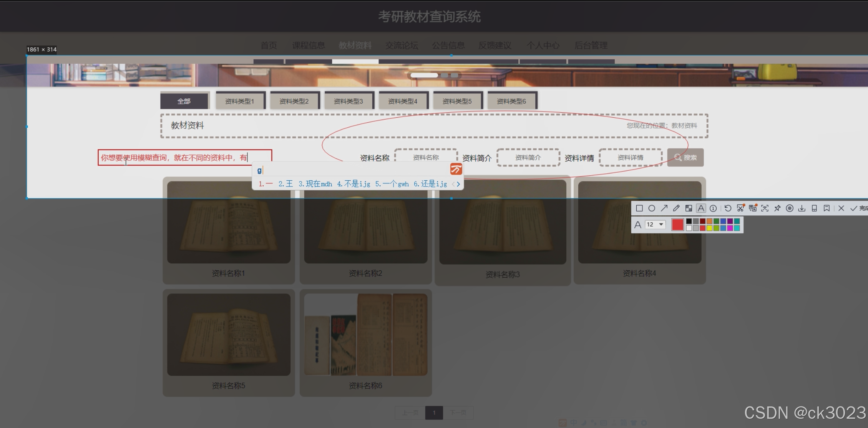The height and width of the screenshot is (428, 868).
Task: Select the mosaic blur tool
Action: pos(689,208)
